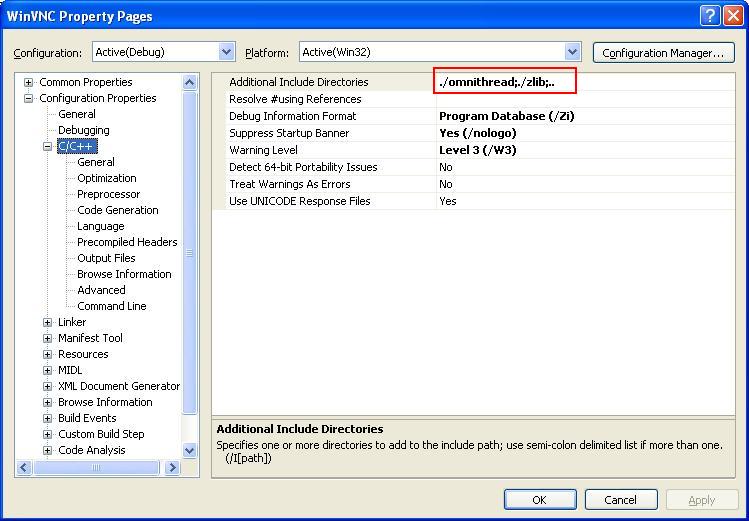Image resolution: width=749 pixels, height=521 pixels.
Task: Select General under C/C++
Action: pyautogui.click(x=96, y=162)
